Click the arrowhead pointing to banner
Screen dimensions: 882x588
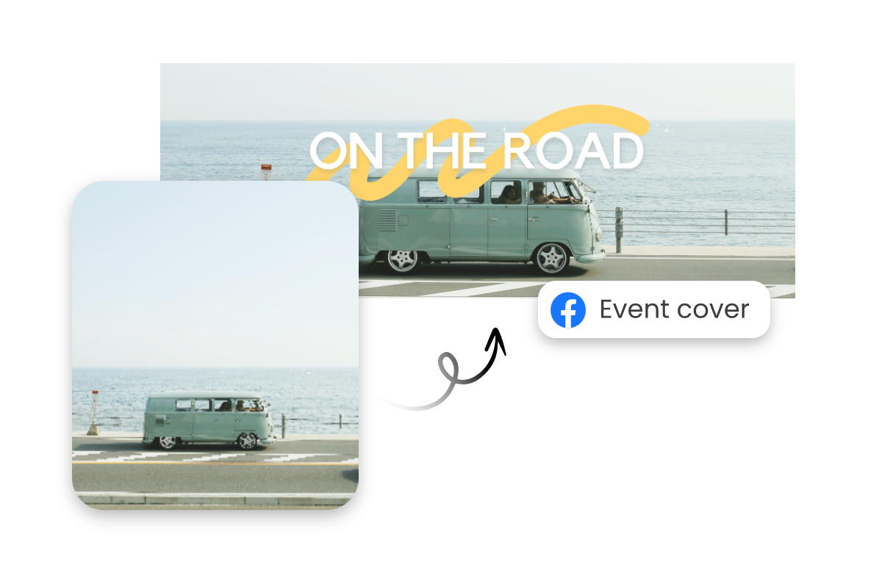tap(497, 340)
